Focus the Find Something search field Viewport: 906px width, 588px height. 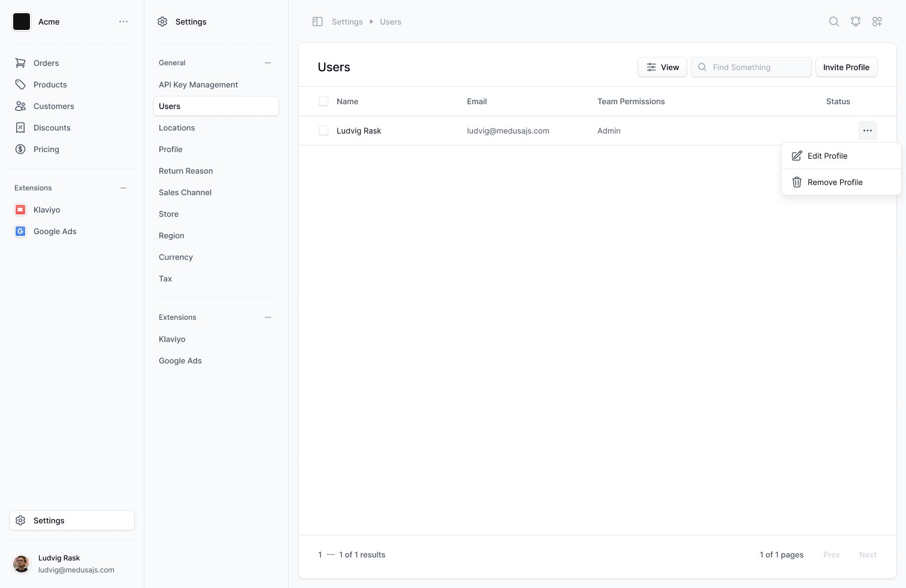click(751, 67)
